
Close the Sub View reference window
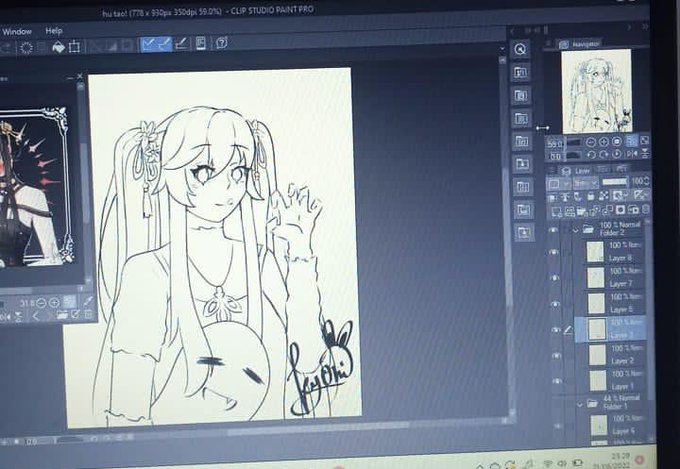[80, 77]
